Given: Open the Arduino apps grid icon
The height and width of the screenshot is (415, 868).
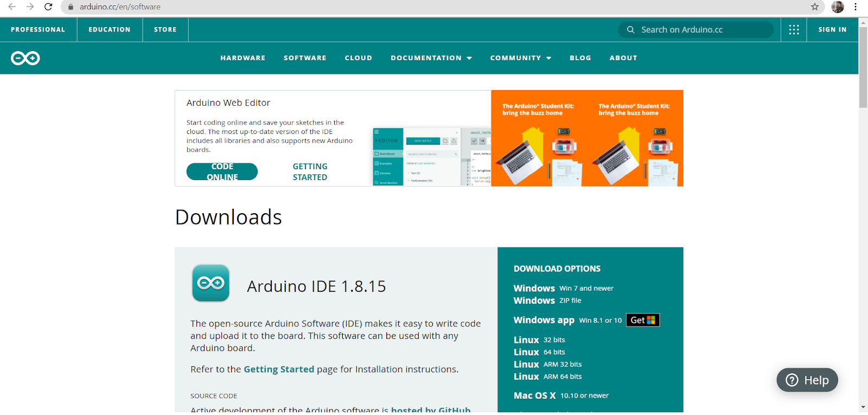Looking at the screenshot, I should click(794, 30).
